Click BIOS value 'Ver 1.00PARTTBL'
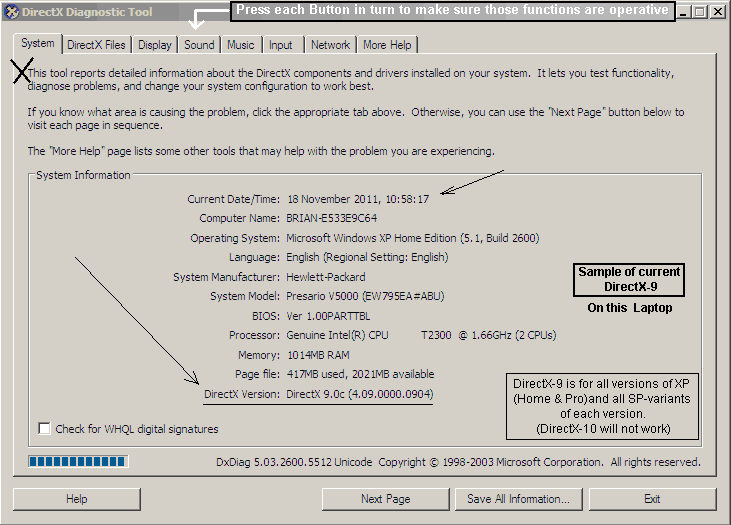This screenshot has width=731, height=525. tap(328, 316)
